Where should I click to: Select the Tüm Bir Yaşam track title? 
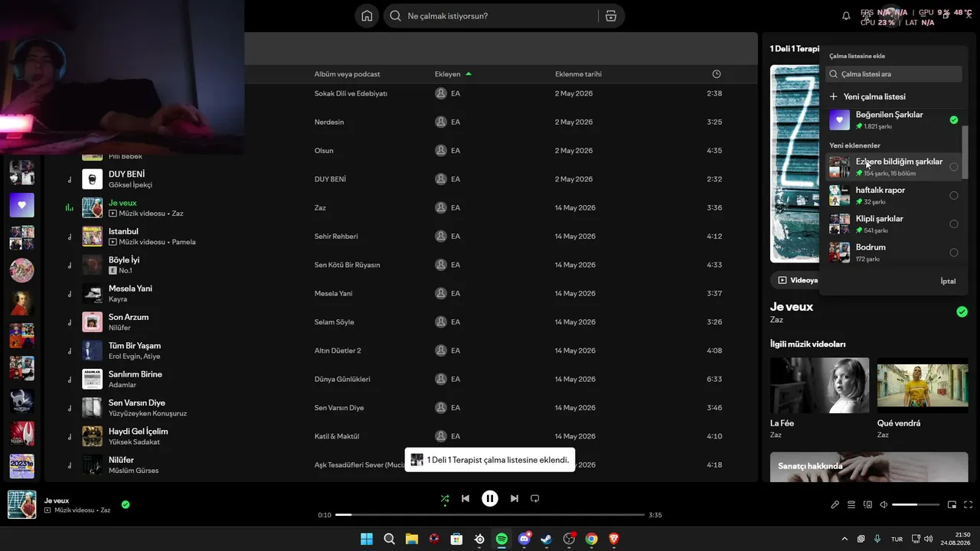(x=135, y=345)
